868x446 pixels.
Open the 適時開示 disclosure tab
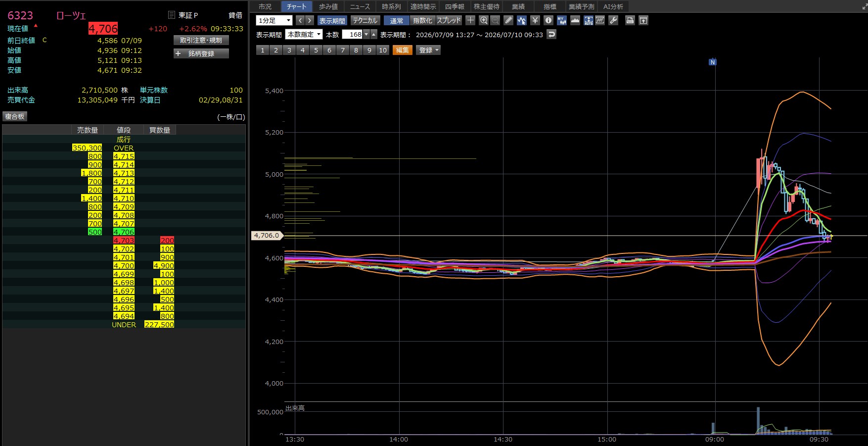[x=423, y=6]
